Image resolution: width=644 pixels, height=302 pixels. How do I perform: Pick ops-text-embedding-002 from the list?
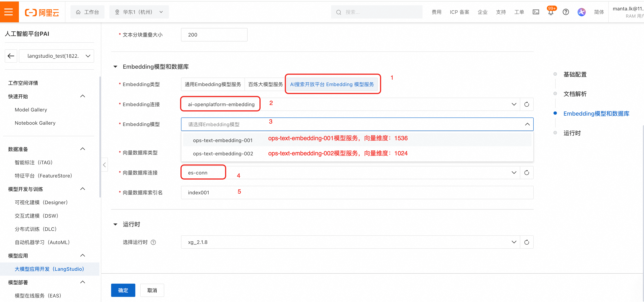click(x=223, y=153)
